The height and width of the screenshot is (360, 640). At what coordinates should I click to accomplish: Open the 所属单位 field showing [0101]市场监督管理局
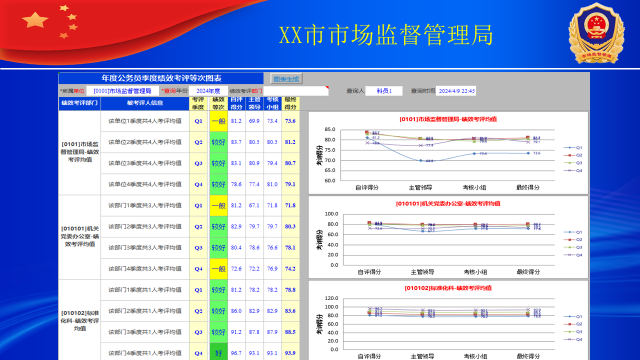[122, 91]
